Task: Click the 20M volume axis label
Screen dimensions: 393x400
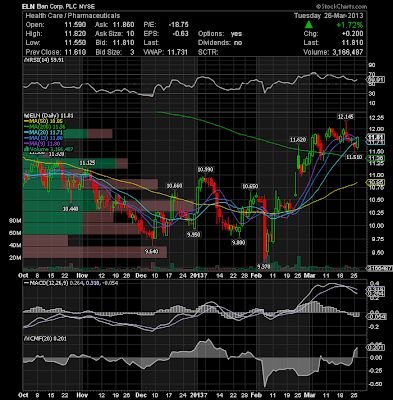Action: 15,258
